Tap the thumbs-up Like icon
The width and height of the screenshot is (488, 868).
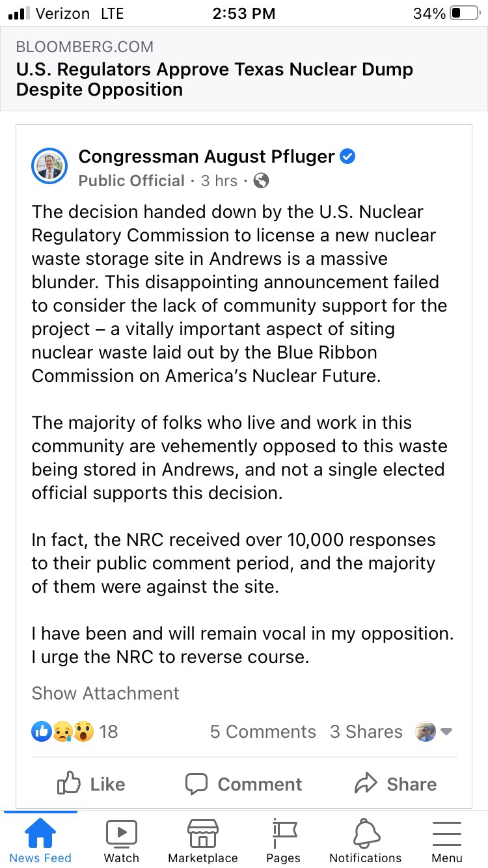[x=69, y=783]
